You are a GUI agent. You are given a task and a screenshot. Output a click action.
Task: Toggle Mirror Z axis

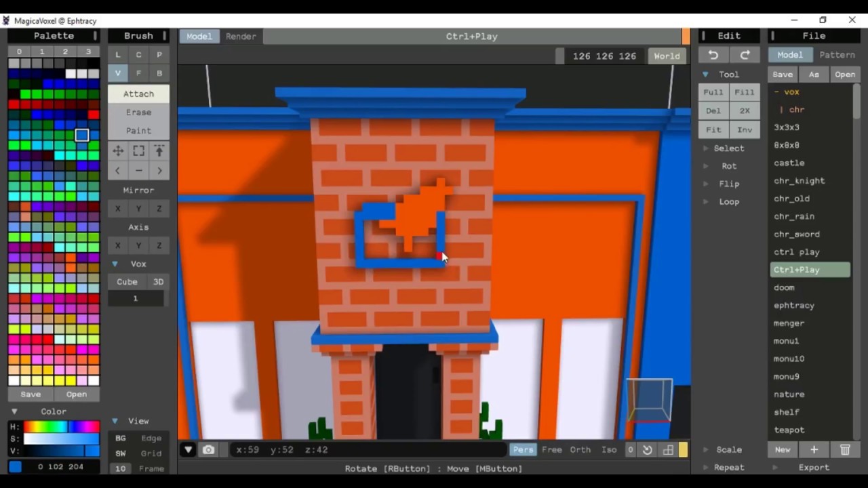coord(159,209)
